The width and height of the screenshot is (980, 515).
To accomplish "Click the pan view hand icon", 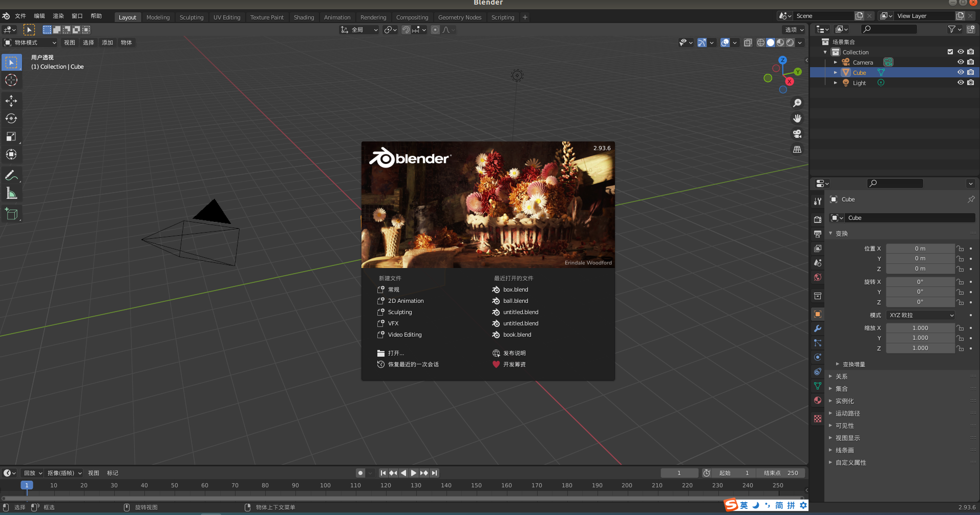I will (x=797, y=118).
